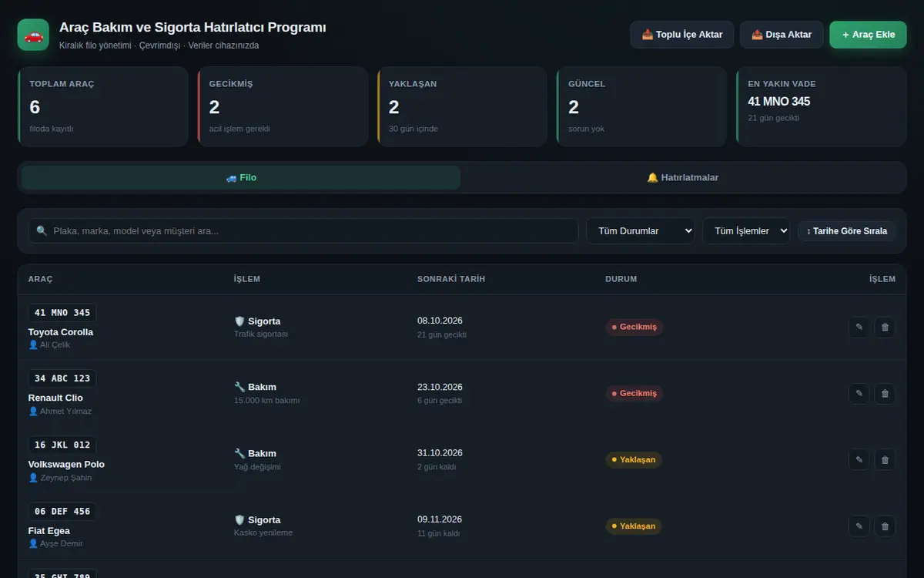Image resolution: width=924 pixels, height=578 pixels.
Task: Edit the 34 ABC 123 Renault Clio row
Action: pyautogui.click(x=859, y=393)
